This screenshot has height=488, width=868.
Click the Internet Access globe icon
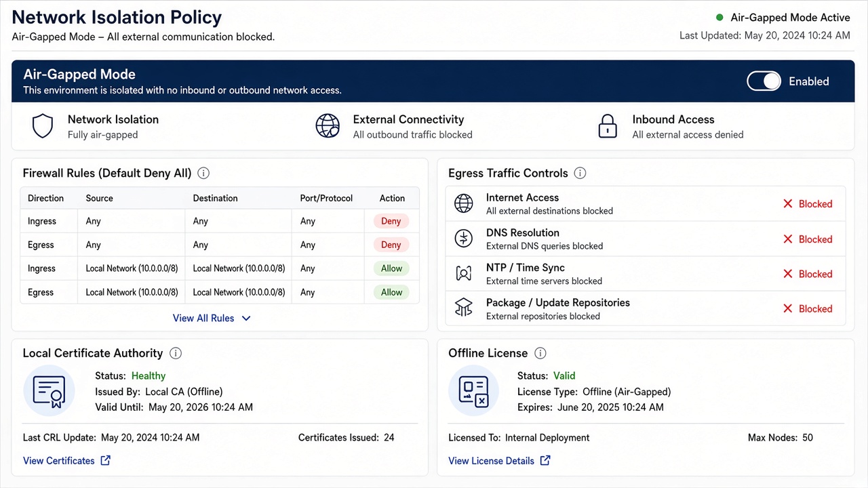coord(464,203)
